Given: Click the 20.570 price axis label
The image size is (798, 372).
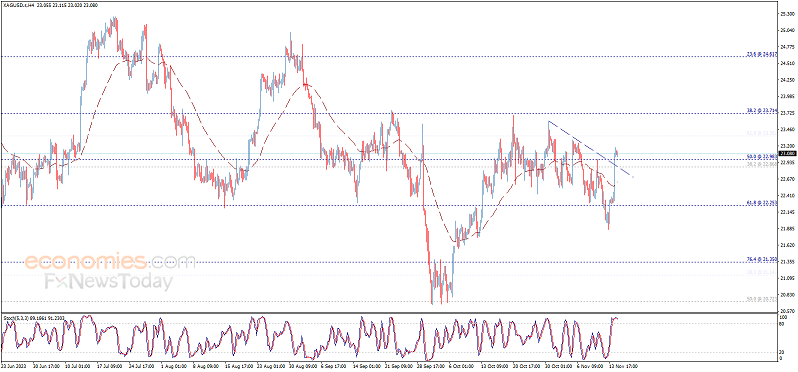Looking at the screenshot, I should 787,311.
